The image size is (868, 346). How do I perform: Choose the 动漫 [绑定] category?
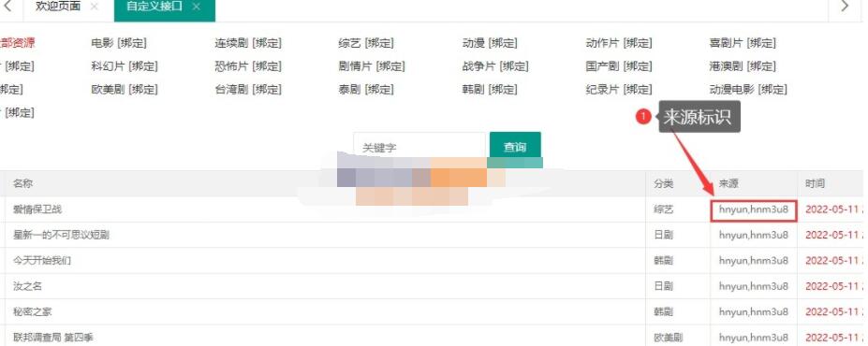click(490, 43)
